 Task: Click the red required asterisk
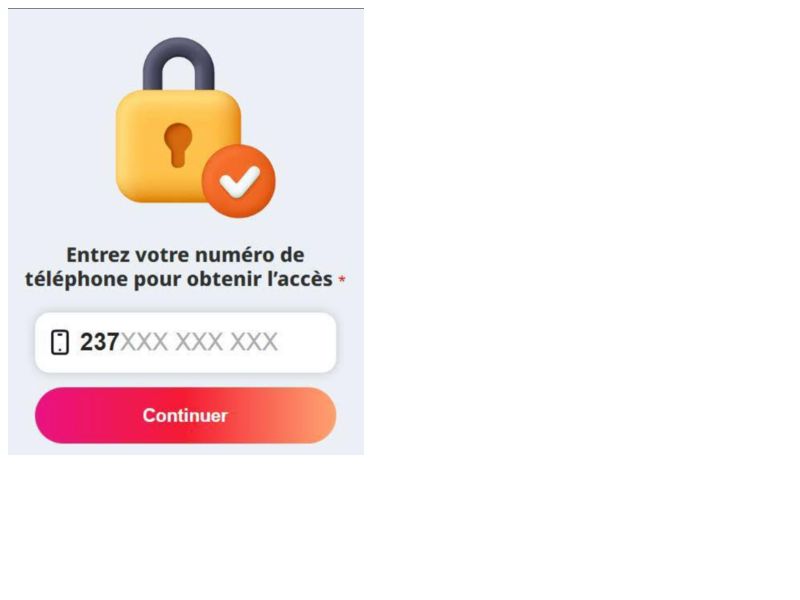pyautogui.click(x=342, y=281)
